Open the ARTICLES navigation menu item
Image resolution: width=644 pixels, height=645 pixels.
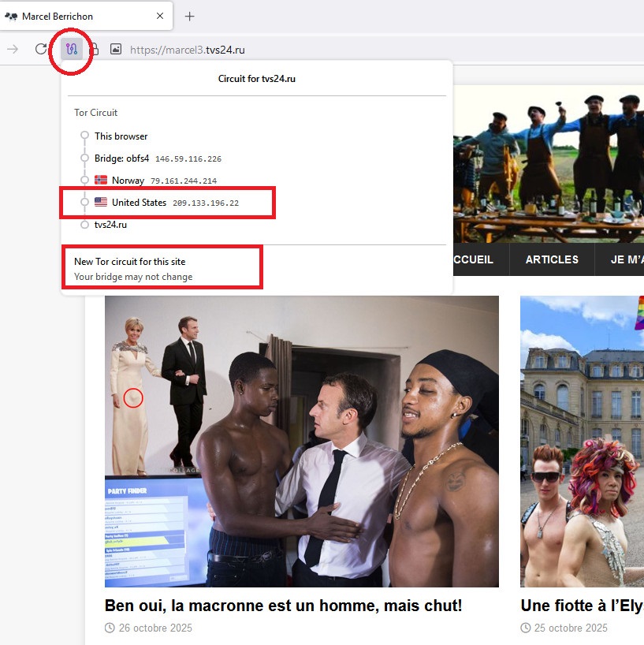point(552,259)
